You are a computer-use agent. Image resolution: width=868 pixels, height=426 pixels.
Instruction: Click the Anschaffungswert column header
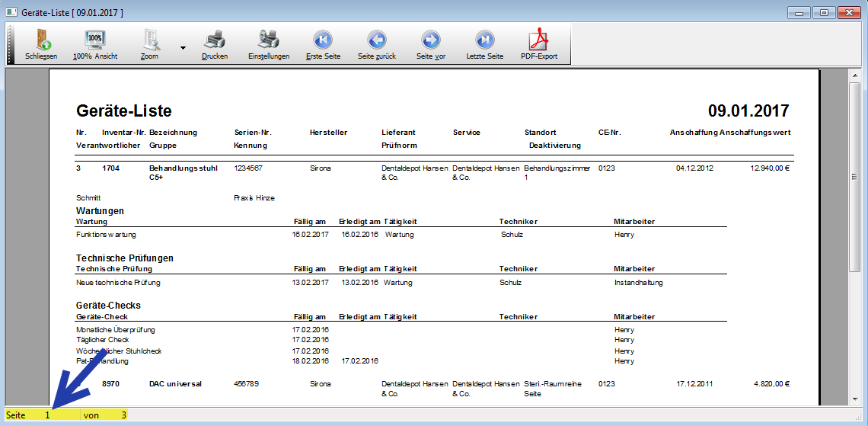click(755, 133)
